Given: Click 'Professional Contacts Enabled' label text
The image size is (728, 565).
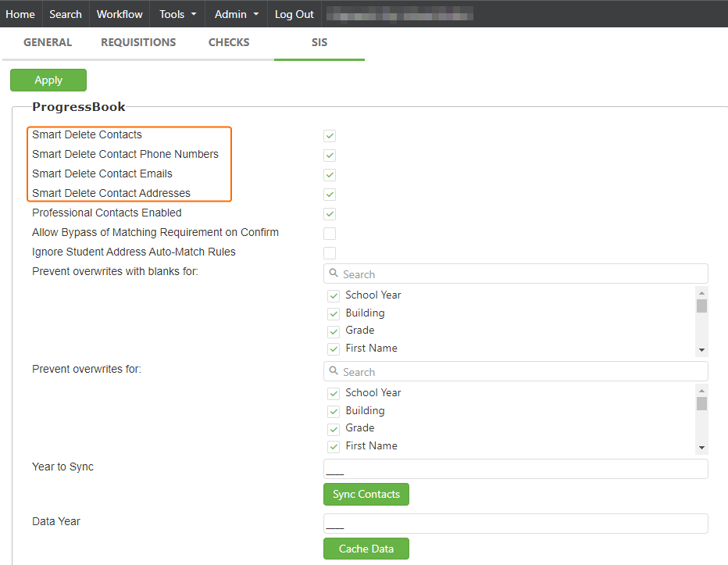Looking at the screenshot, I should 107,213.
